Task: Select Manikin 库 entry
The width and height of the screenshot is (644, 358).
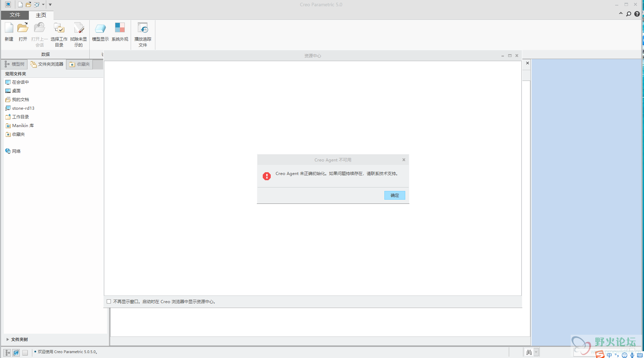Action: pyautogui.click(x=19, y=126)
